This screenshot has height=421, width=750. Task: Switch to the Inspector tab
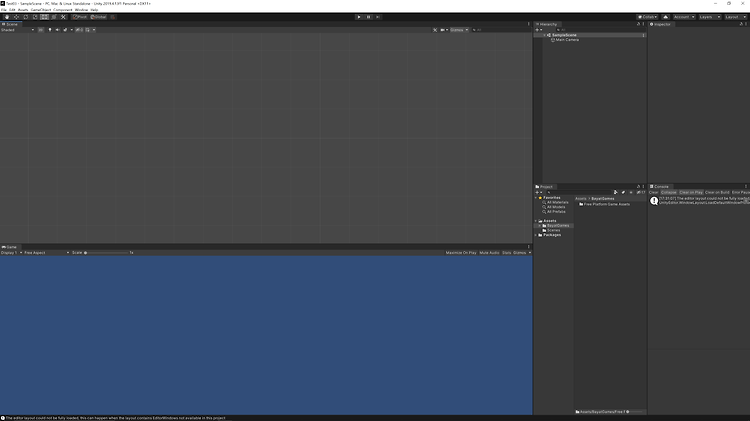[x=660, y=24]
